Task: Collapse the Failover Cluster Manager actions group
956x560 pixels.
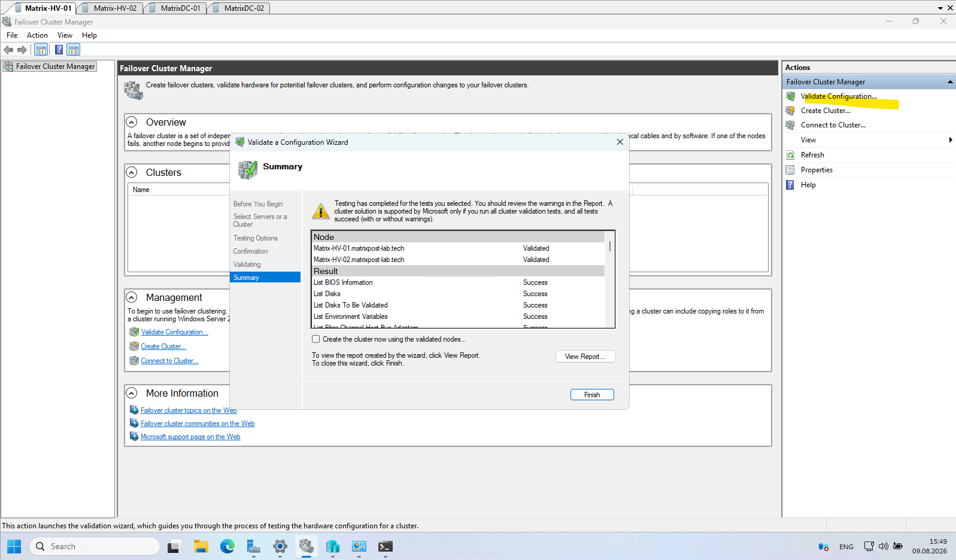Action: (950, 82)
